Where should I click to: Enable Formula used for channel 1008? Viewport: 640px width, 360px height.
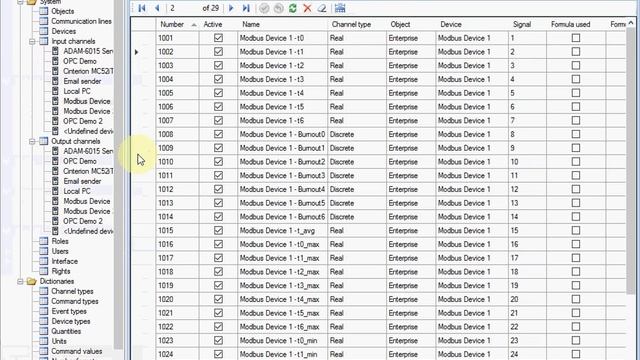click(x=576, y=134)
